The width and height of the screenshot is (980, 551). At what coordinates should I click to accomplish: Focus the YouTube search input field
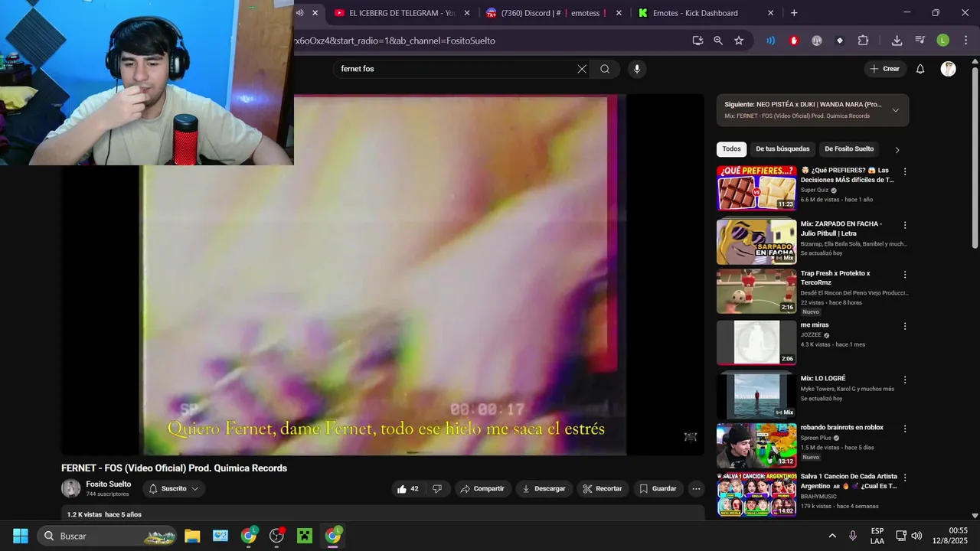(x=457, y=69)
